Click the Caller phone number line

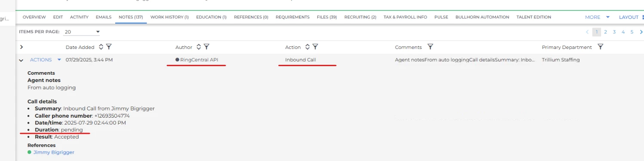tap(82, 116)
